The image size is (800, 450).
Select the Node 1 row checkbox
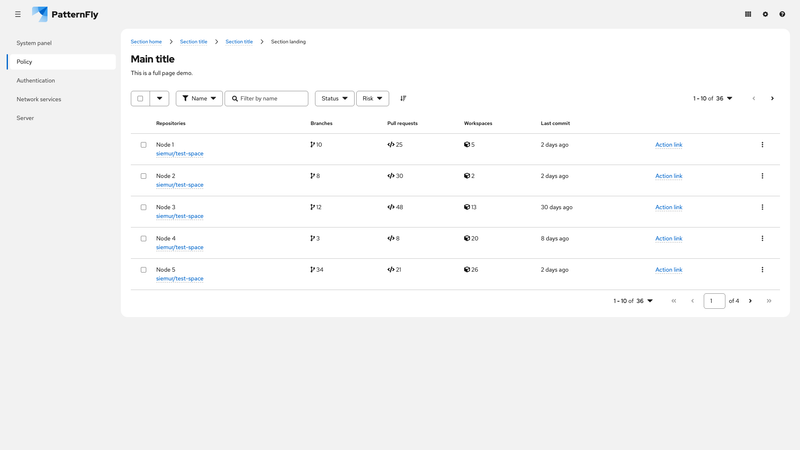tap(143, 145)
